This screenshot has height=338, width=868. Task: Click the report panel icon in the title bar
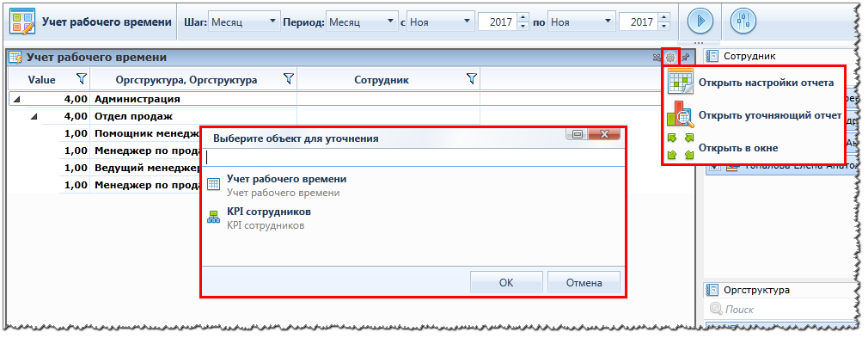click(15, 57)
